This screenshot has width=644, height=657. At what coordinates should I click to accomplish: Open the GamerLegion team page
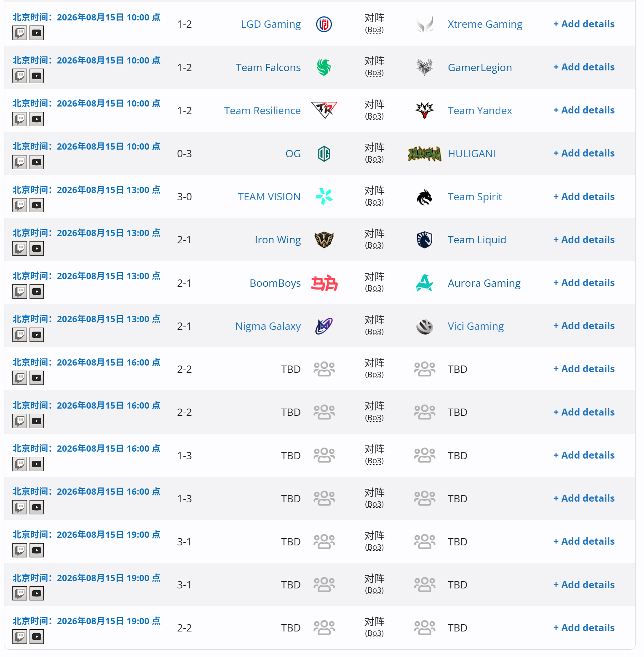point(480,67)
